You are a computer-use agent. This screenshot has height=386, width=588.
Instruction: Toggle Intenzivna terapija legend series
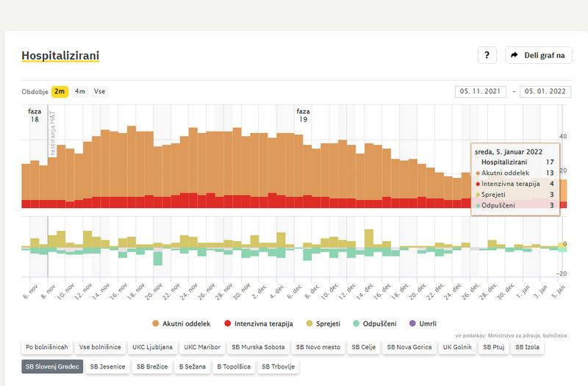(x=259, y=323)
